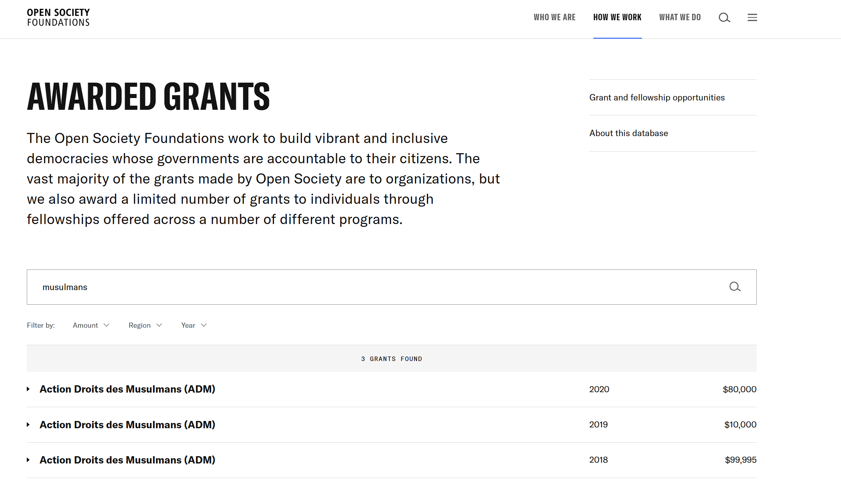Click the 2019 year value
Viewport: 841px width, 504px height.
point(598,425)
